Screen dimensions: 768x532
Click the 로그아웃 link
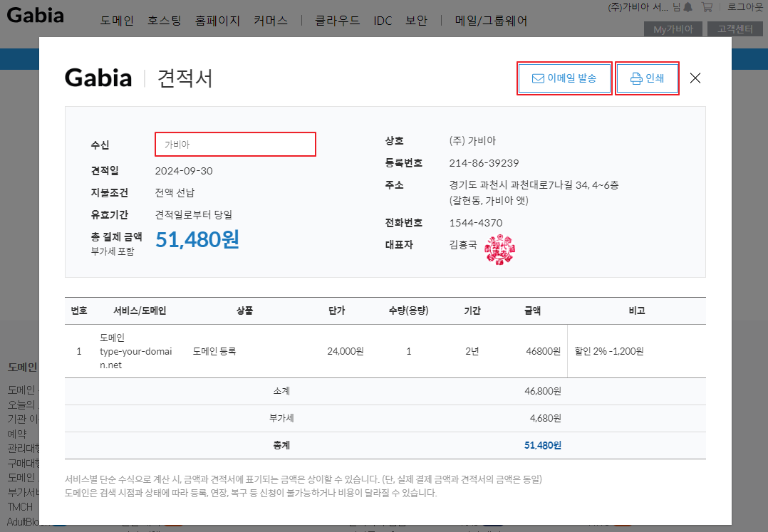click(745, 7)
